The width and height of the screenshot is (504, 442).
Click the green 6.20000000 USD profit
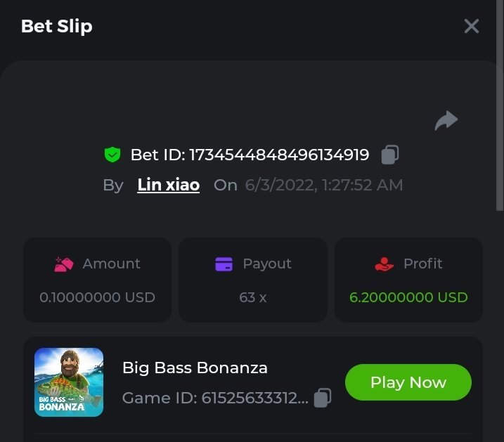[x=408, y=297]
